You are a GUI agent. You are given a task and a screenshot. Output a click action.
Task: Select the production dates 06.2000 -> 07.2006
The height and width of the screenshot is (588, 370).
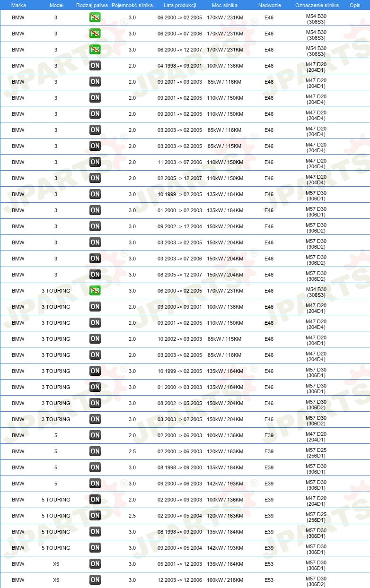[x=180, y=34]
